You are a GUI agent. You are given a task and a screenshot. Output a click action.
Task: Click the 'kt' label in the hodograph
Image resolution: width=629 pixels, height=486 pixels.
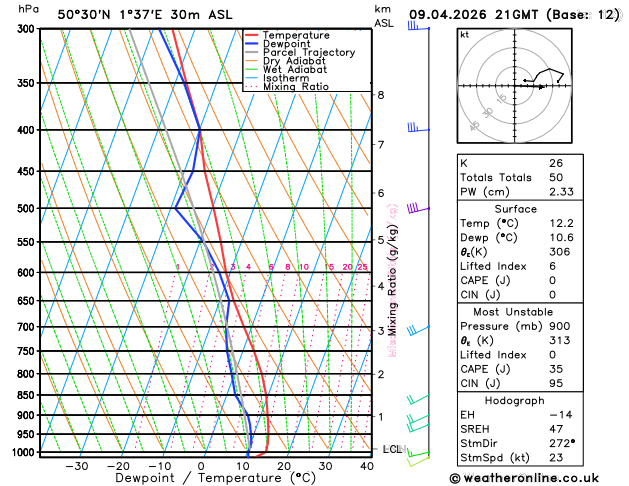point(465,35)
